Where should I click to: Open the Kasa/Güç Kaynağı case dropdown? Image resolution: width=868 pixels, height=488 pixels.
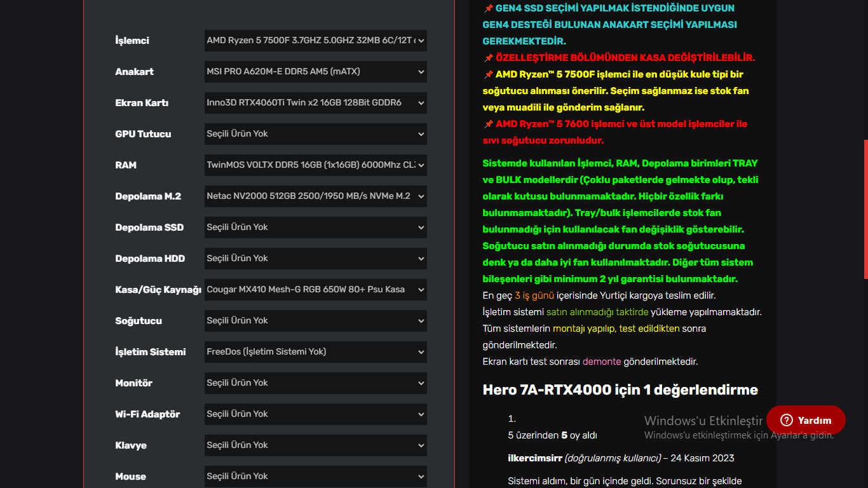point(316,290)
